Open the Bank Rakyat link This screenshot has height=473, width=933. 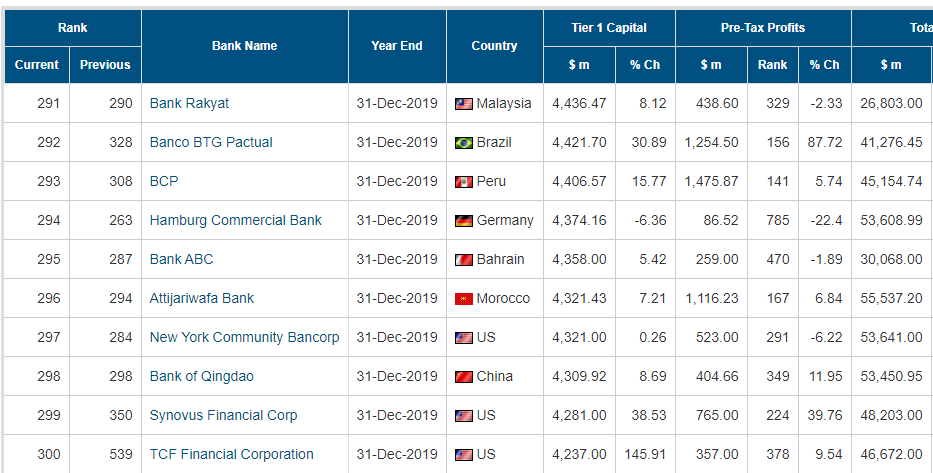click(189, 103)
